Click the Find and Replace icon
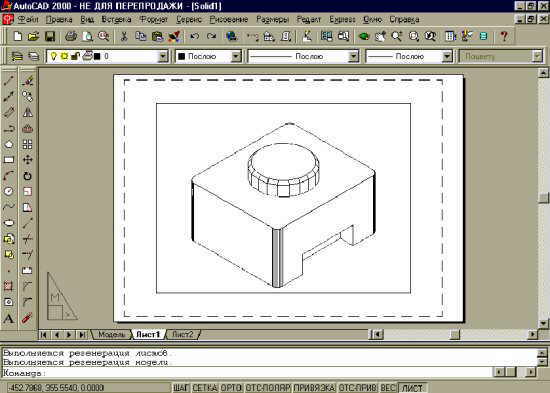Screen dimensions: 550x393 click(x=103, y=36)
